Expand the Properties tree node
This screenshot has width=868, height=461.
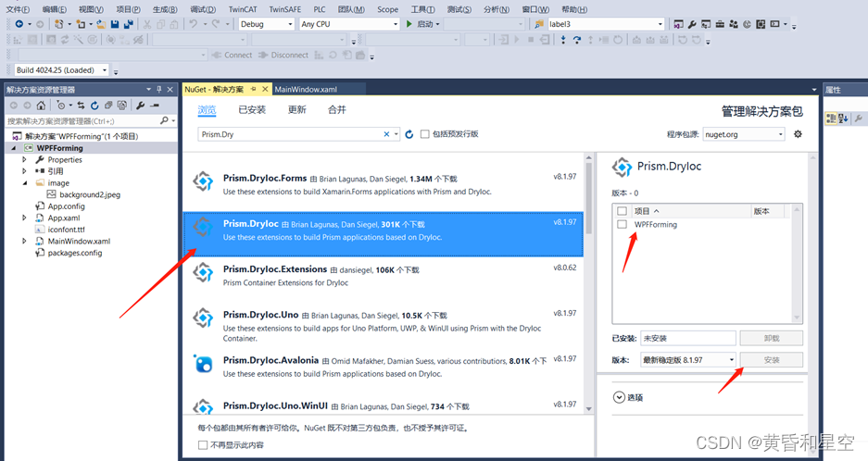click(24, 159)
